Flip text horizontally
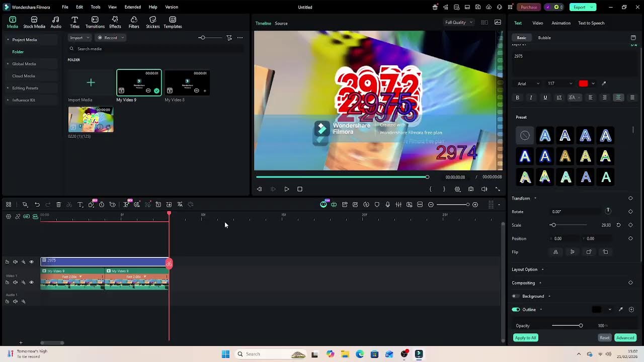 tap(555, 252)
